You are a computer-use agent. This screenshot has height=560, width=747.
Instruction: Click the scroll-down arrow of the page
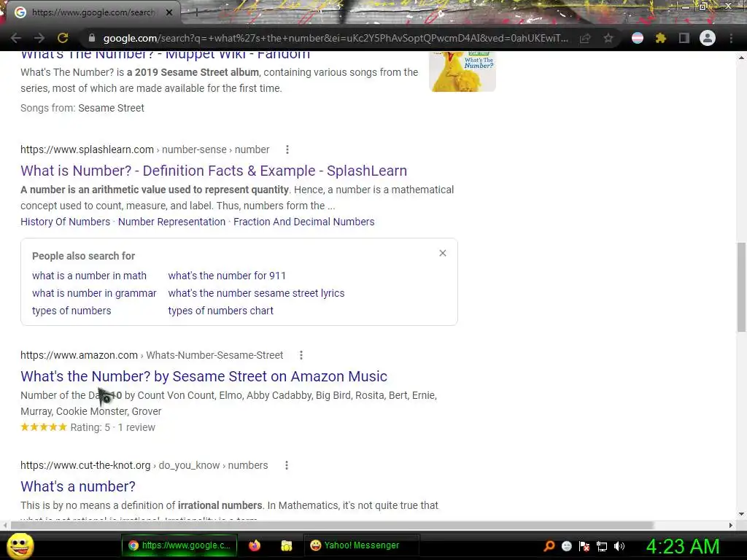tap(741, 514)
